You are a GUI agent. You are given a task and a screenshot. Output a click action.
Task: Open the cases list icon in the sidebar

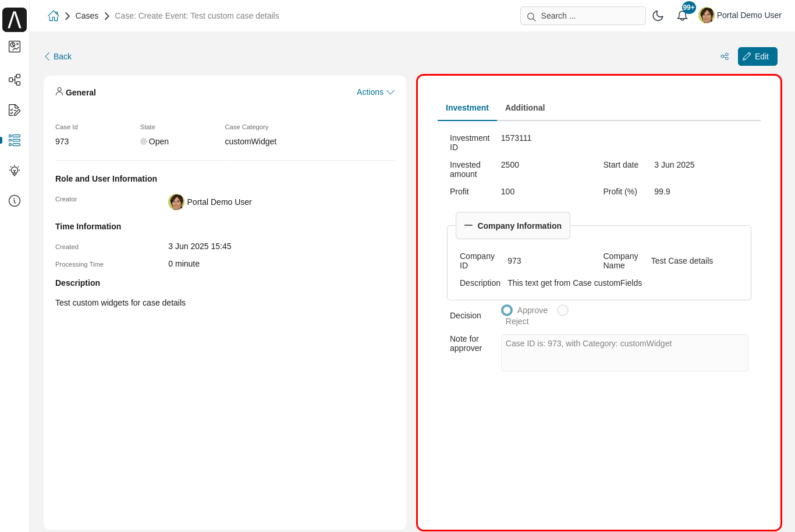click(15, 140)
